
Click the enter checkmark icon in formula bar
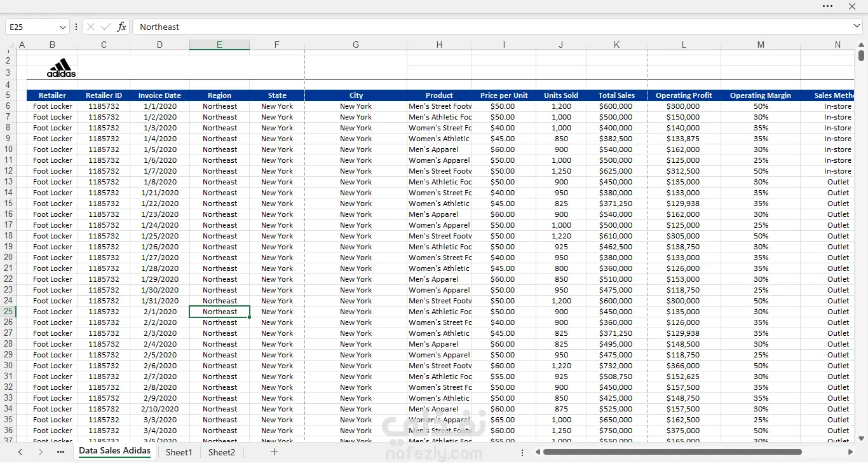pos(106,27)
